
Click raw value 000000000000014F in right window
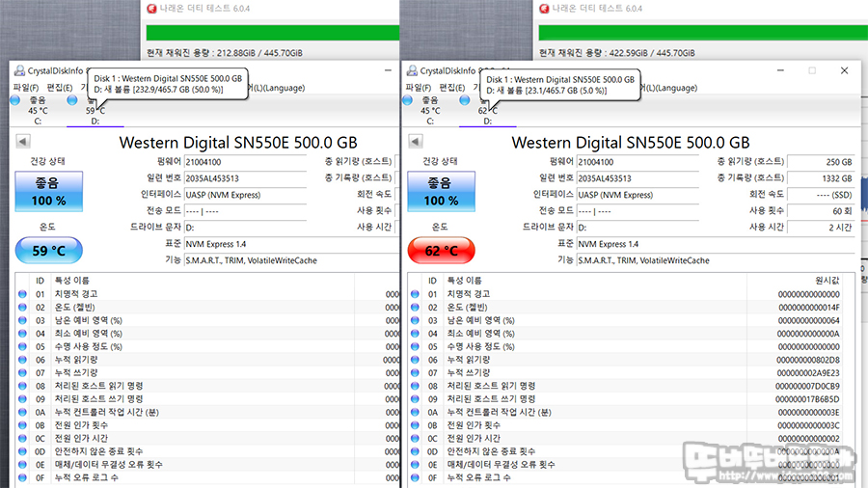click(x=809, y=307)
